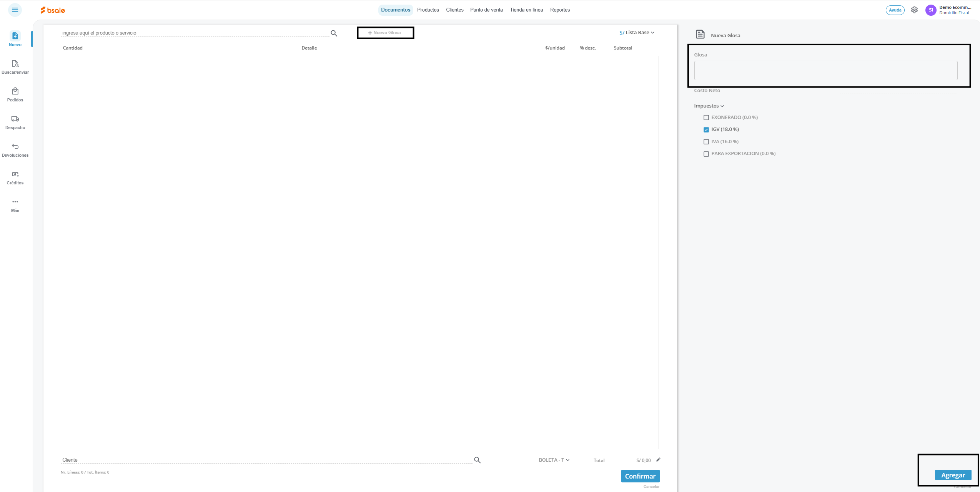Check the EXONERADO (0.0 %) tax box
The image size is (980, 492).
pyautogui.click(x=706, y=118)
